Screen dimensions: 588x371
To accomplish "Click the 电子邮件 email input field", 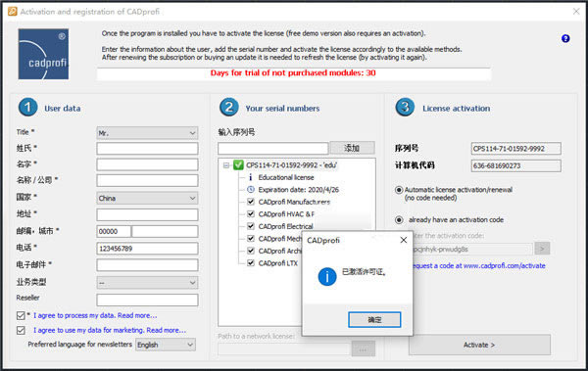I will pyautogui.click(x=147, y=265).
